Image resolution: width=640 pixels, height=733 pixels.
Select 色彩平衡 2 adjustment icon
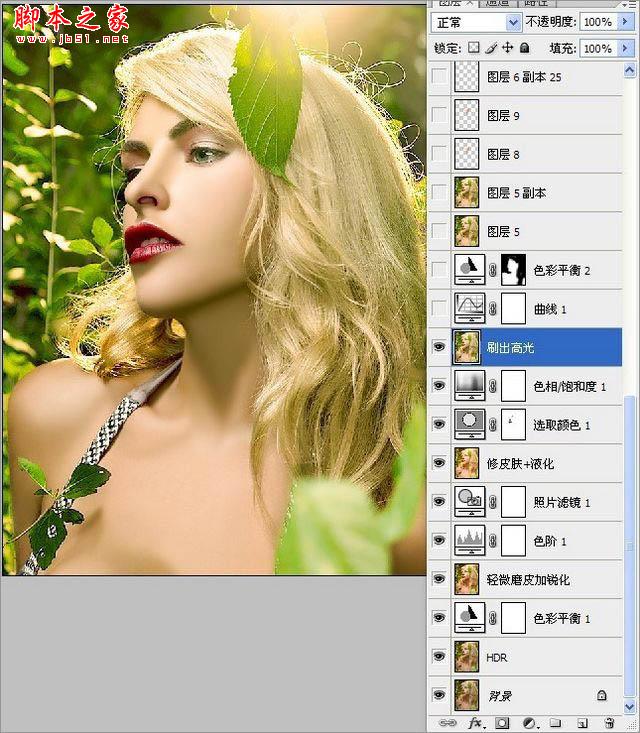(469, 270)
